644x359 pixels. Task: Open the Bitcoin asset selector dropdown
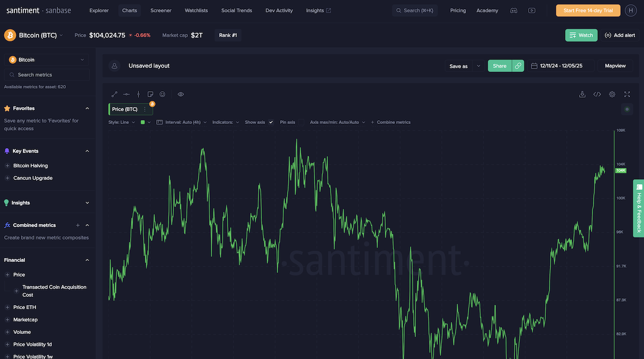point(47,60)
